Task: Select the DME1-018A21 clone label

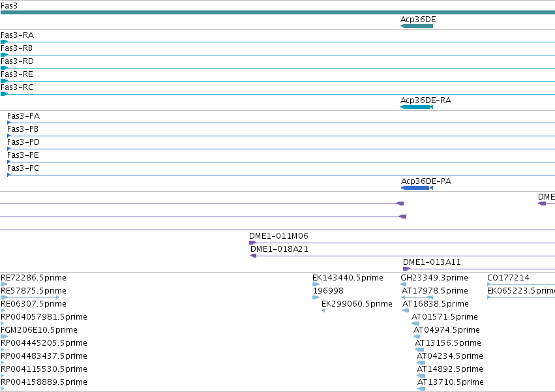Action: 279,249
